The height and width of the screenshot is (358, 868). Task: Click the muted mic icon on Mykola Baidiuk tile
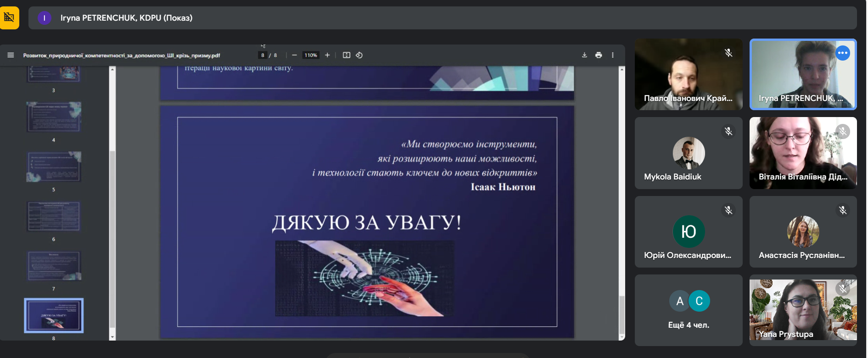coord(728,132)
